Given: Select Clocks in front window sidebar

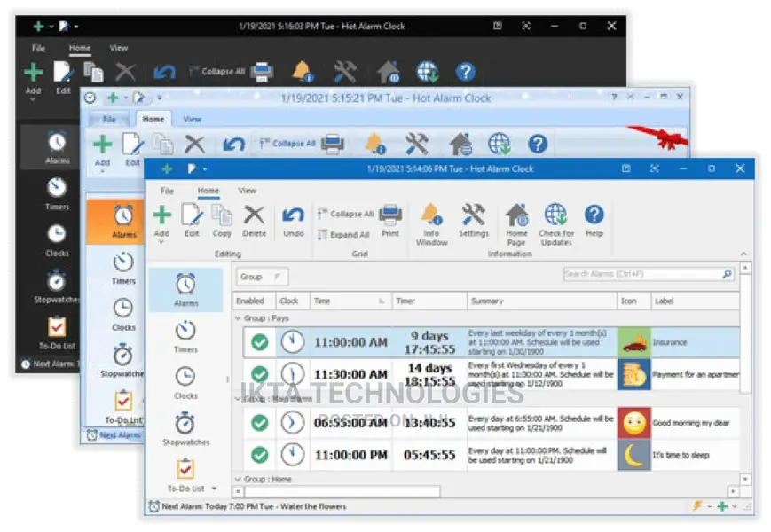Looking at the screenshot, I should [x=185, y=383].
